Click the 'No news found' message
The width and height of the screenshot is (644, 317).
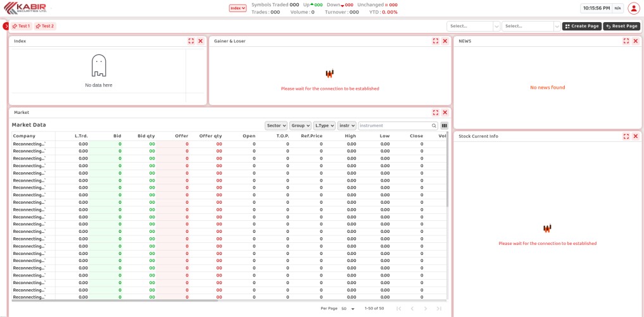click(x=548, y=87)
